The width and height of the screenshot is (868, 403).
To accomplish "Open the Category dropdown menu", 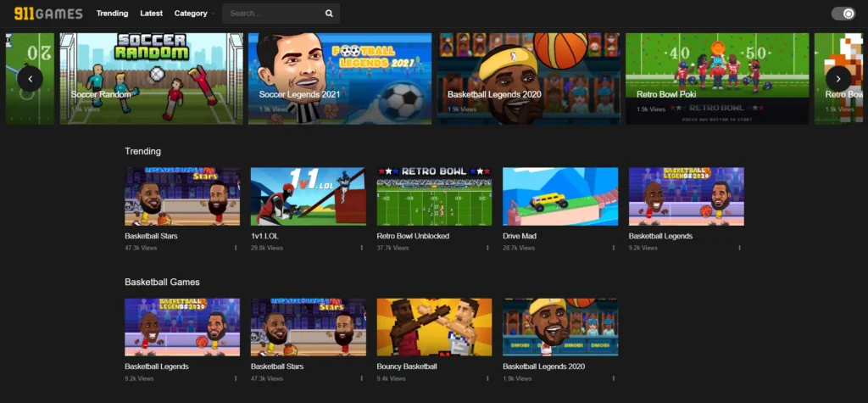I will click(x=194, y=14).
